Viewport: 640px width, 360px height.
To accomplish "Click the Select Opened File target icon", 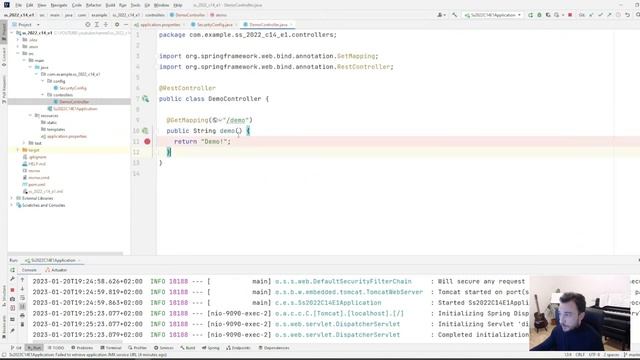I will tap(87, 25).
